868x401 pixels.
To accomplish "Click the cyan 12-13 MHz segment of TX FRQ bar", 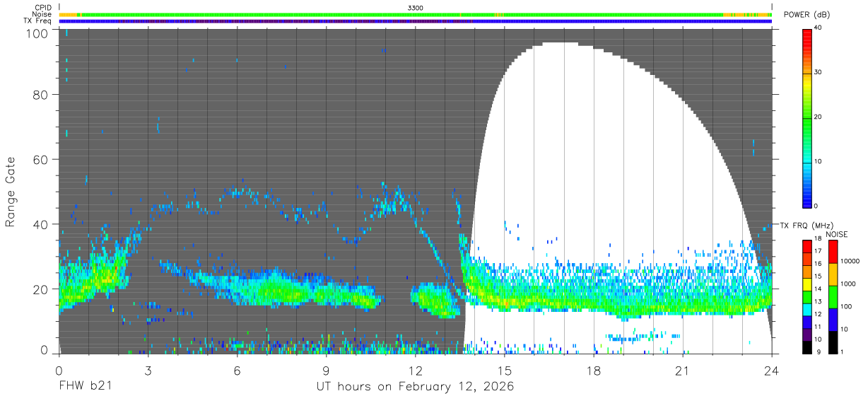I will click(807, 310).
